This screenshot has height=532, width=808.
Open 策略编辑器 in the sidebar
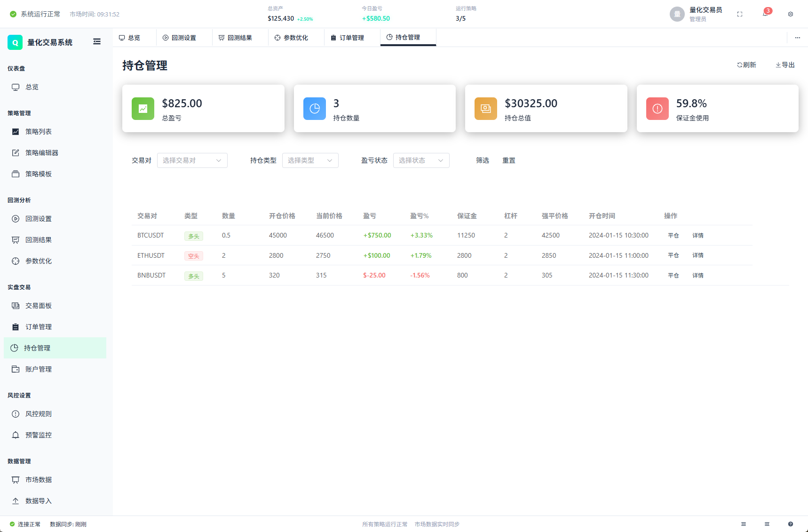tap(55, 153)
